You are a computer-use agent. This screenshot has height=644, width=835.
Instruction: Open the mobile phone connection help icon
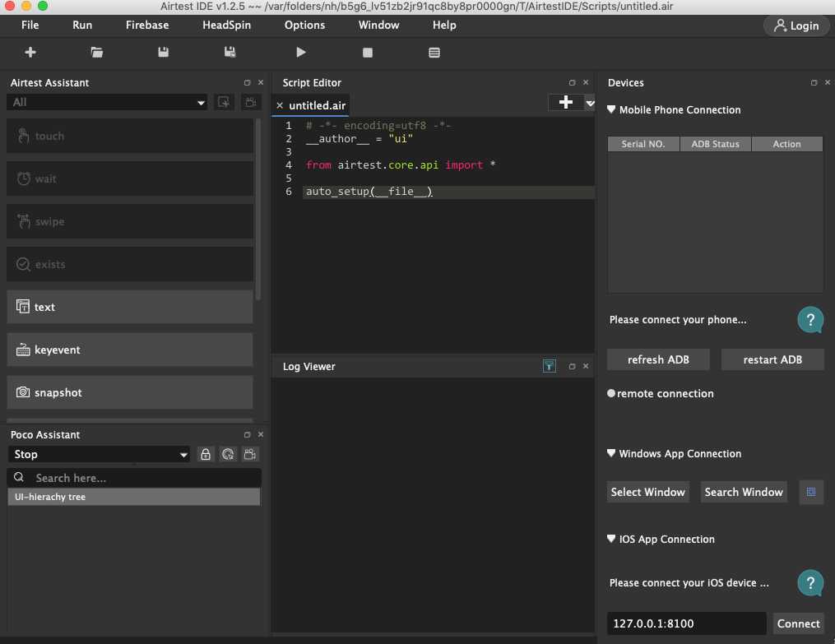coord(810,319)
